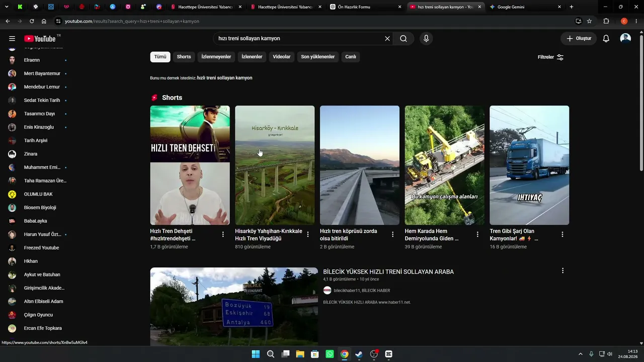Open Steam from the taskbar
Image resolution: width=644 pixels, height=362 pixels.
coord(359,354)
